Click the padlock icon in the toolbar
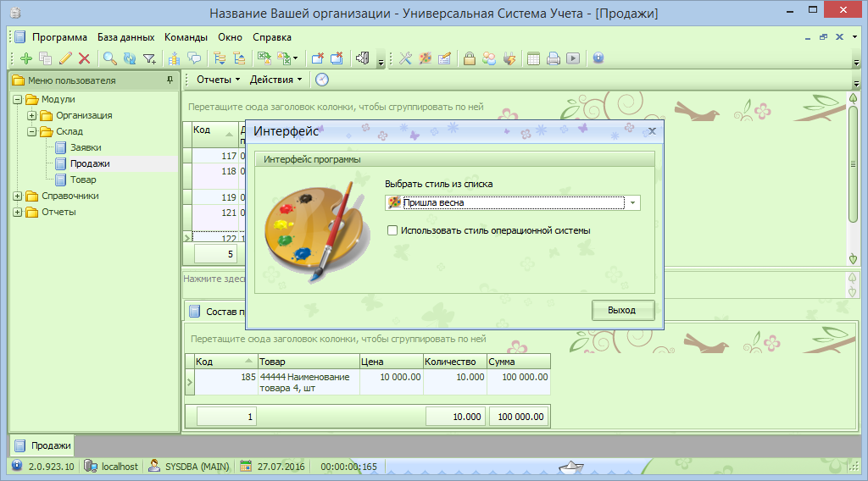 (469, 58)
